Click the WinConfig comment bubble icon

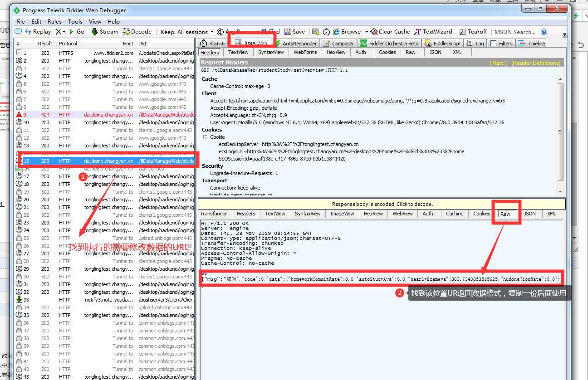point(18,32)
